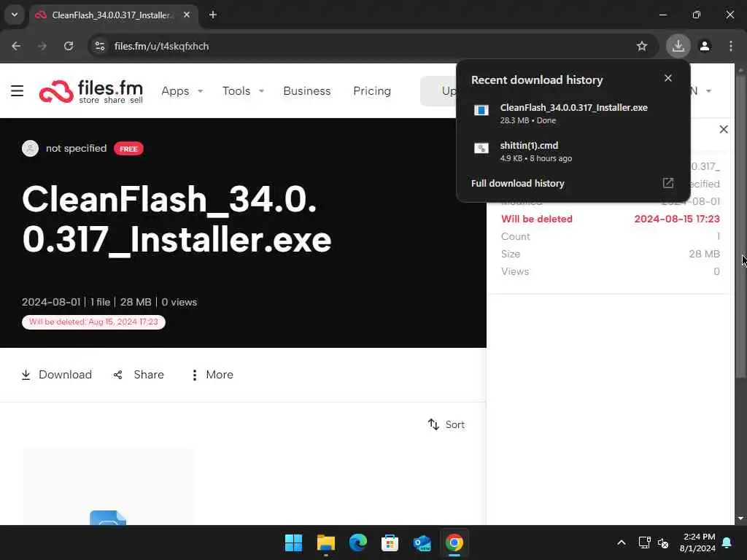Launch Microsoft Edge from taskbar
Image resolution: width=747 pixels, height=560 pixels.
coord(357,542)
